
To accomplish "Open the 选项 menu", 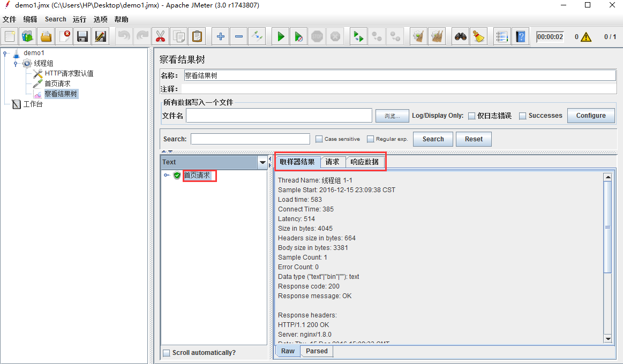I will pos(101,19).
